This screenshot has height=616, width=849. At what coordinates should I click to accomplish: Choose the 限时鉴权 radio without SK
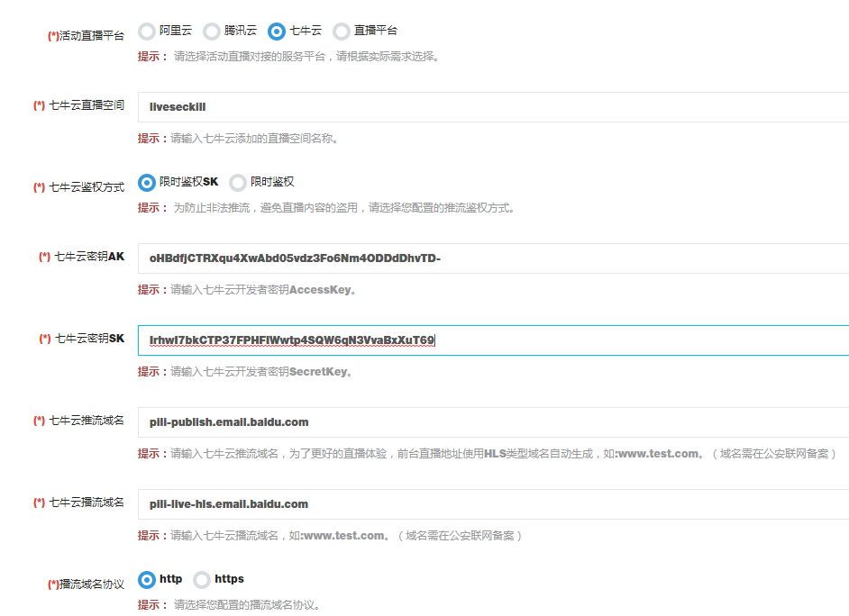(x=238, y=183)
